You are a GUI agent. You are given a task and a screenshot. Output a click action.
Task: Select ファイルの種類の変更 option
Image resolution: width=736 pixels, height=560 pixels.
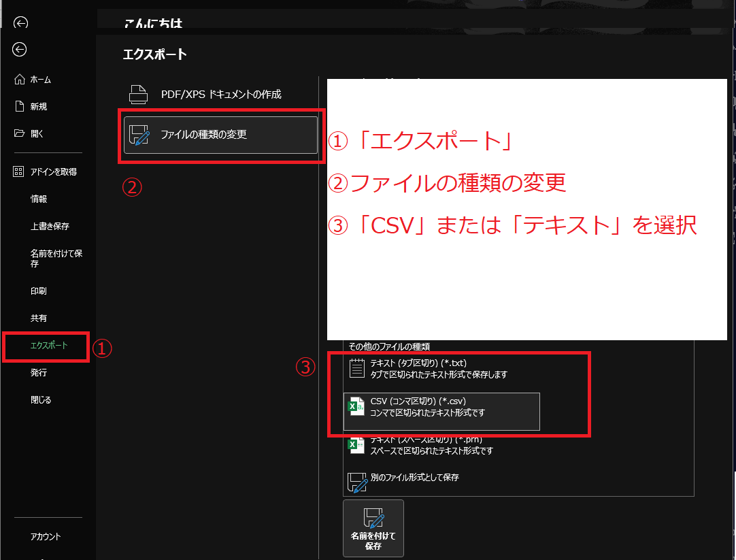[x=220, y=135]
